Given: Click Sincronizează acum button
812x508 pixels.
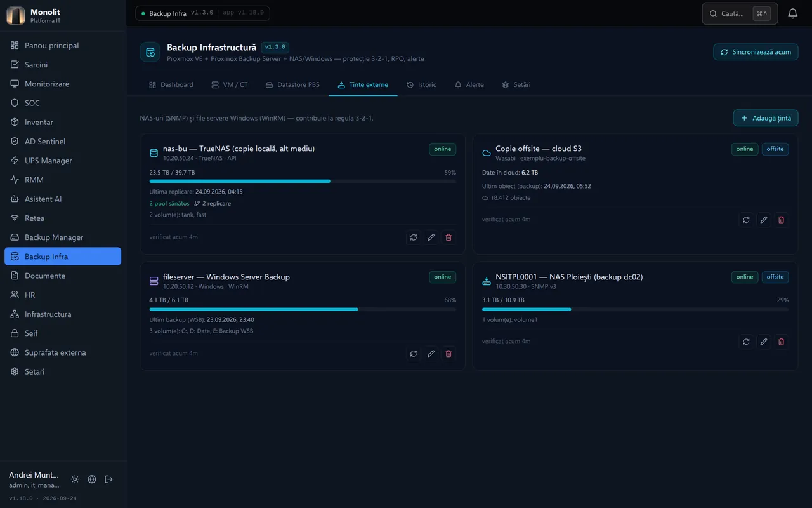Looking at the screenshot, I should (756, 52).
